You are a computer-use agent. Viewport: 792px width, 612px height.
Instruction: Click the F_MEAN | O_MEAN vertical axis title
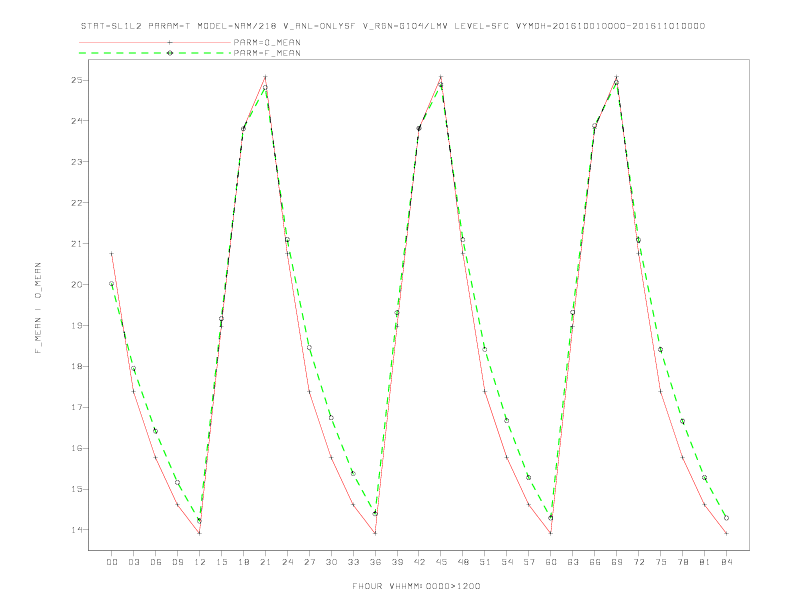(x=38, y=308)
